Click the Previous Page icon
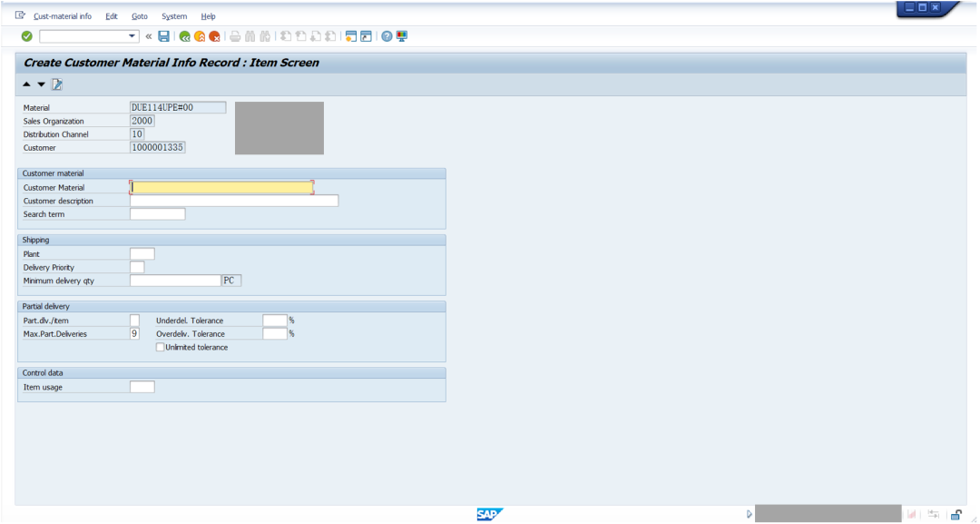This screenshot has height=524, width=980. 300,36
